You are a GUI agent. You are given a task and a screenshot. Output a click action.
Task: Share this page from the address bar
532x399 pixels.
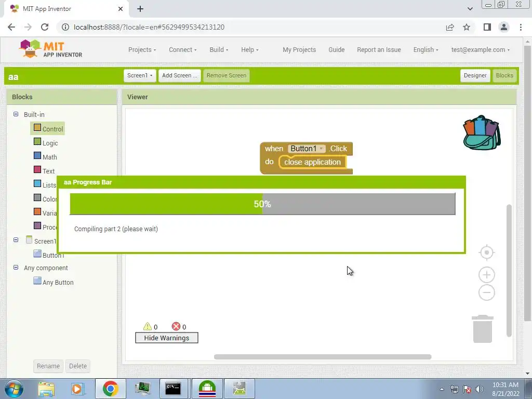click(450, 27)
